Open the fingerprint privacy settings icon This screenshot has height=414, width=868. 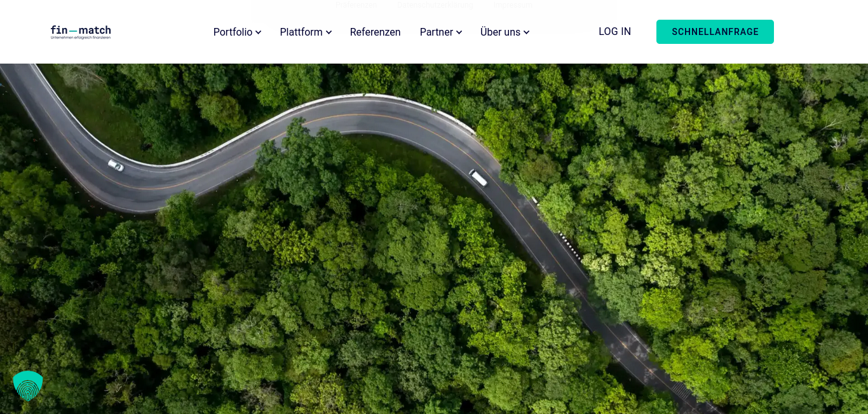point(28,386)
